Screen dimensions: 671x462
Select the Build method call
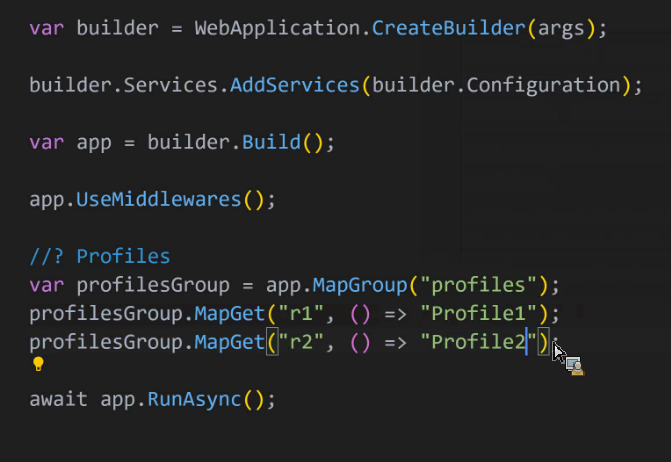(271, 142)
